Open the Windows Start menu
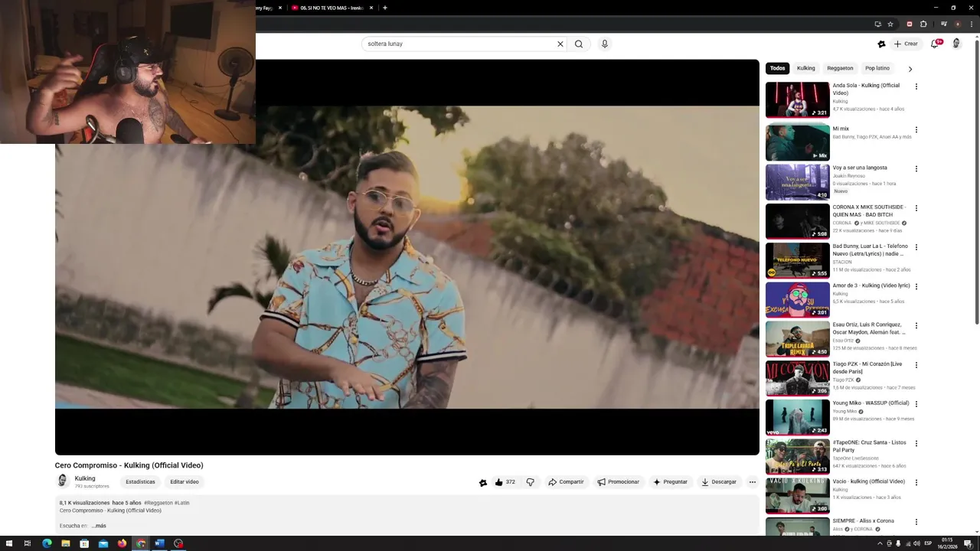The width and height of the screenshot is (980, 551). pos(8,543)
